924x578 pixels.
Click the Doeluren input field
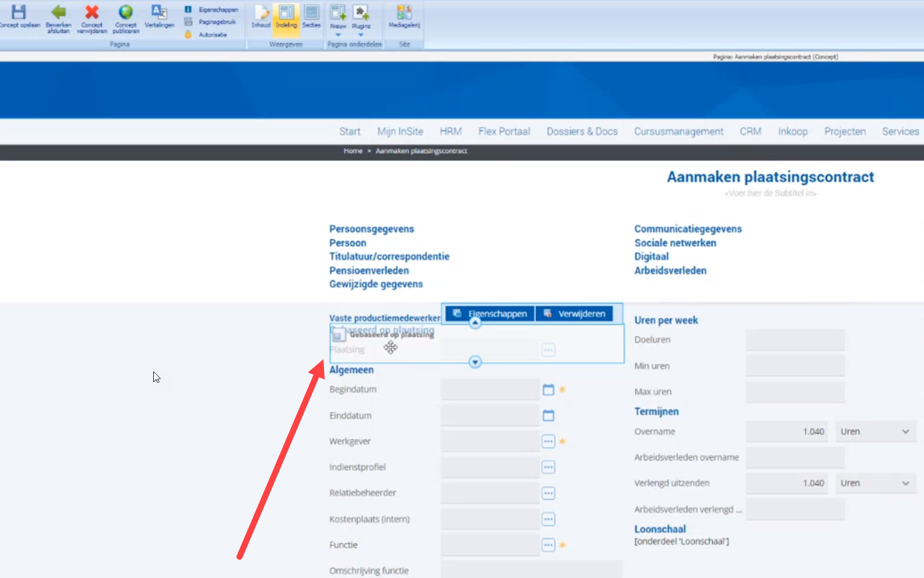795,340
